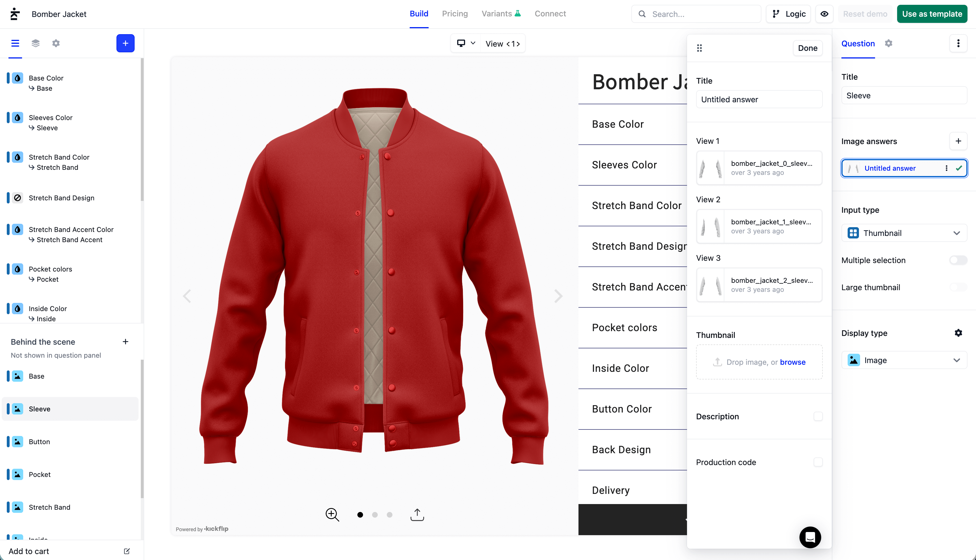Click the blue add question plus button
976x560 pixels.
tap(125, 43)
